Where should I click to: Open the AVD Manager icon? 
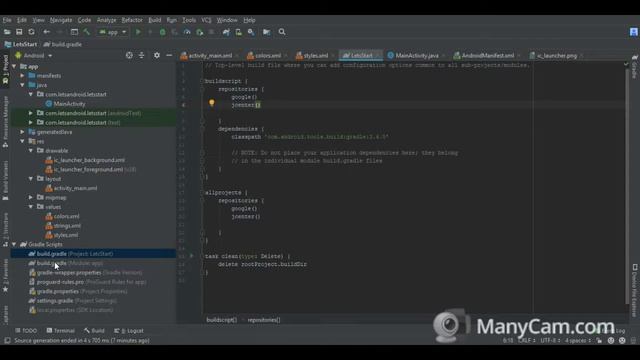(239, 32)
